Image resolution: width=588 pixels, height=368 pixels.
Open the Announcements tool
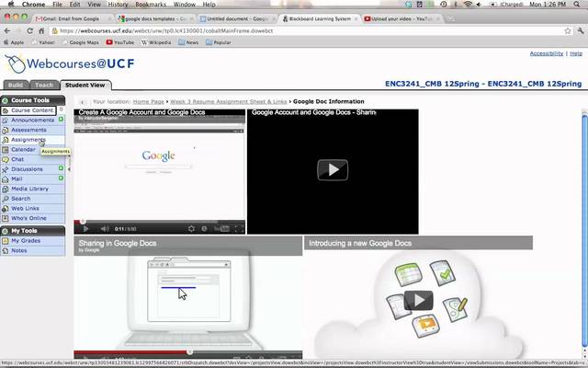click(x=33, y=121)
